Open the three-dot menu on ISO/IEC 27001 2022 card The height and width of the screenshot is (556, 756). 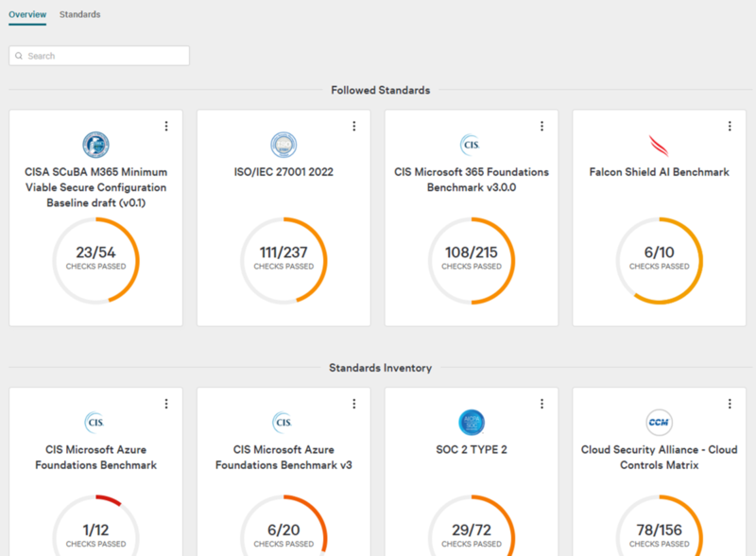click(x=353, y=126)
